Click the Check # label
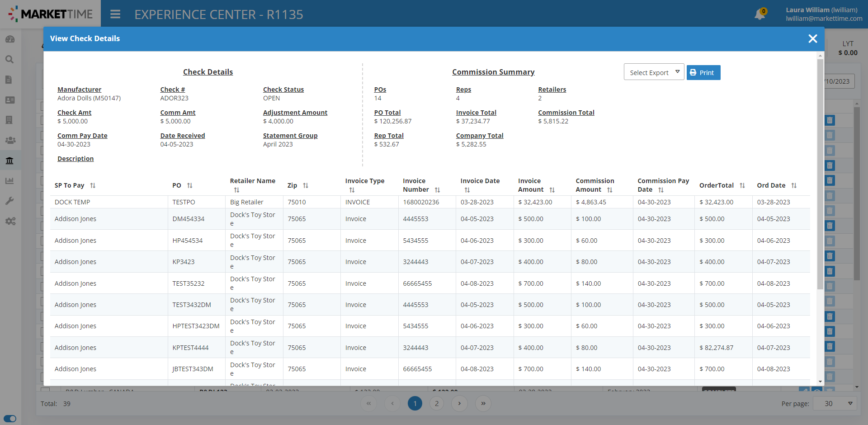The height and width of the screenshot is (425, 868). (x=173, y=90)
